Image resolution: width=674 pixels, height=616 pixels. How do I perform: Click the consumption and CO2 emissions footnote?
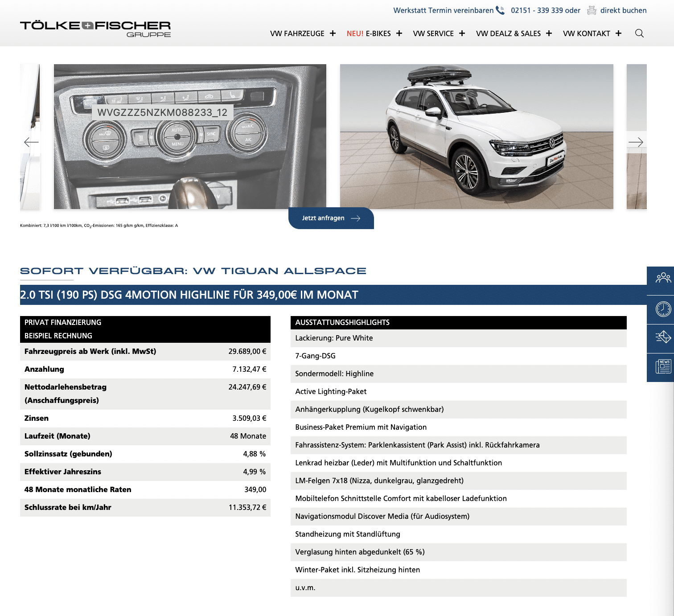99,226
